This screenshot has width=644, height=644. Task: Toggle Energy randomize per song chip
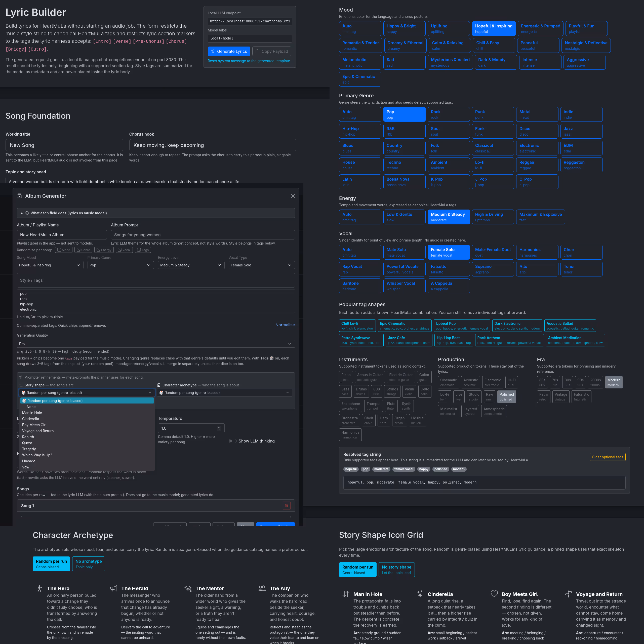[x=104, y=250]
